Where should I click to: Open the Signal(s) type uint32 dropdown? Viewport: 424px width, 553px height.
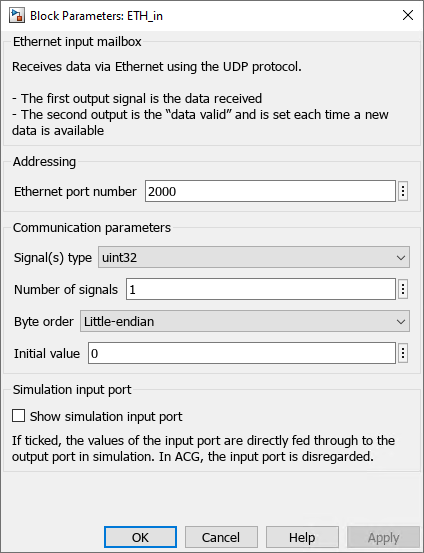[254, 257]
